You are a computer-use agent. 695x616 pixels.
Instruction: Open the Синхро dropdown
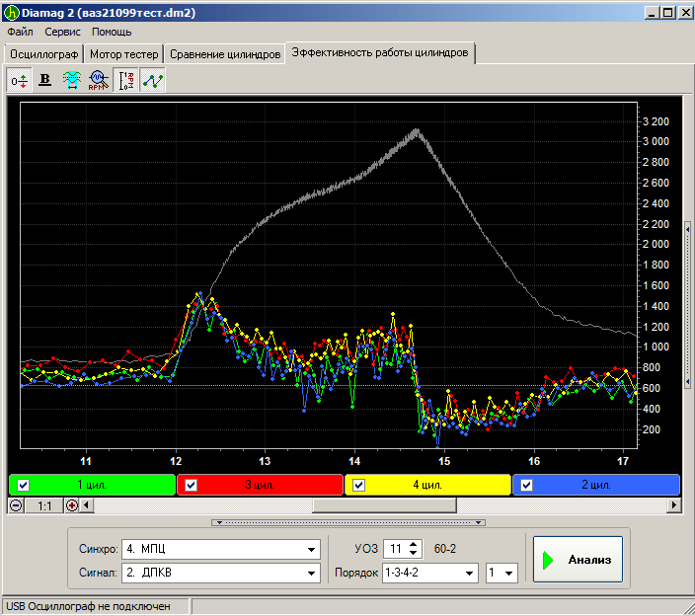(311, 550)
